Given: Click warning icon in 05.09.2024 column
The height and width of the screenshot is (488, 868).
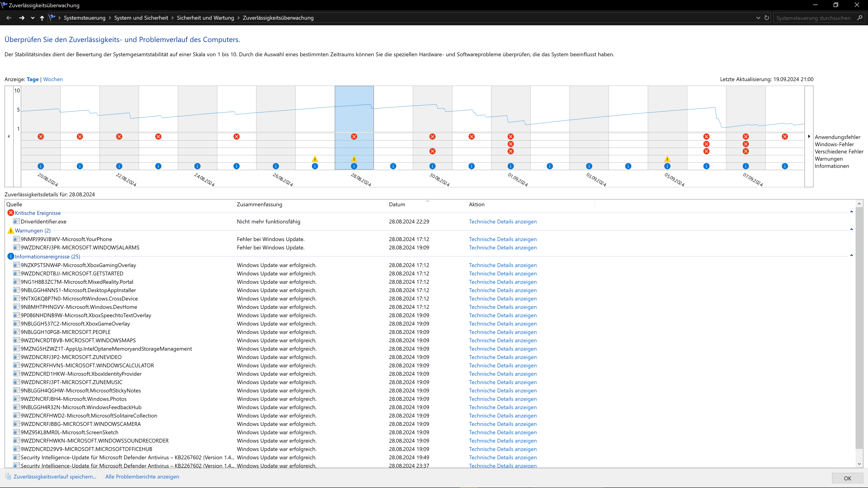Looking at the screenshot, I should (x=667, y=159).
